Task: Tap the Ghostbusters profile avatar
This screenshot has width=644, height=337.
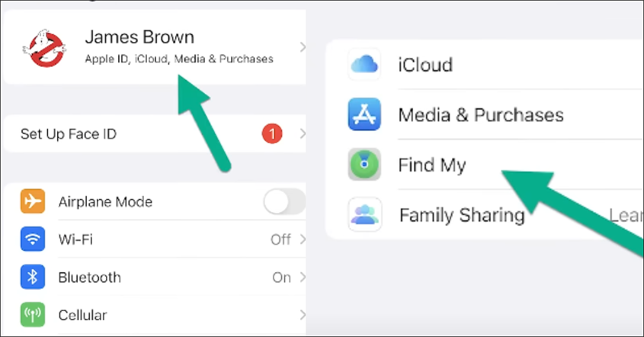Action: click(44, 48)
